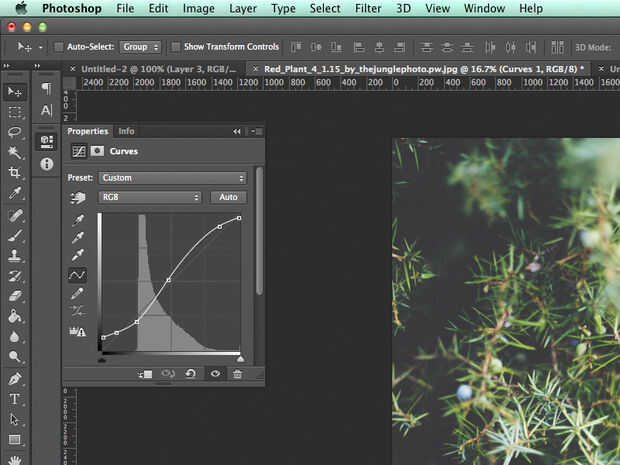Select the Eyedropper tool in toolbox
620x465 pixels.
[15, 193]
